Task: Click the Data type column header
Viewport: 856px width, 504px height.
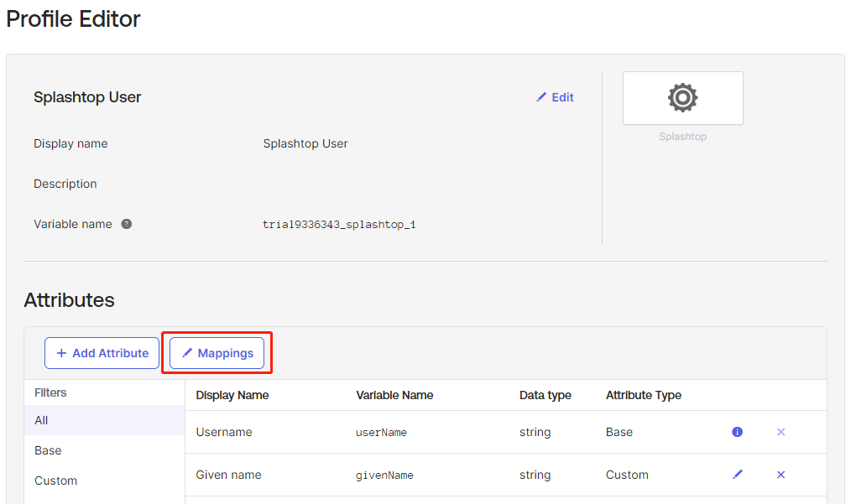Action: tap(545, 395)
